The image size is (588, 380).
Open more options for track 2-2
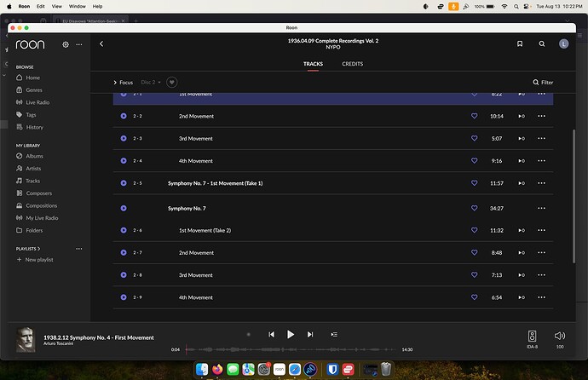point(541,116)
